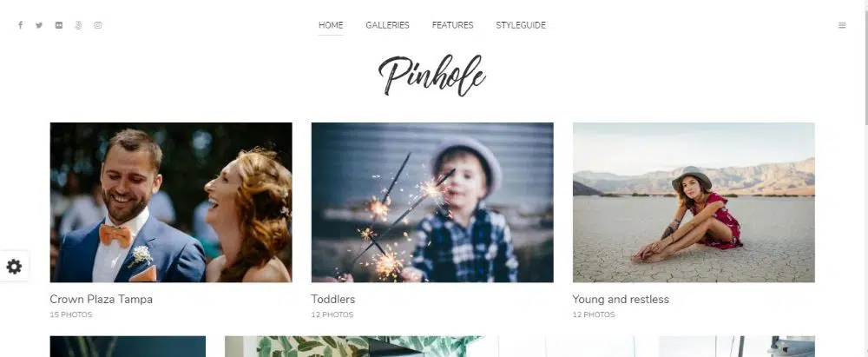
Task: Open the Young and restless title link
Action: (x=621, y=300)
